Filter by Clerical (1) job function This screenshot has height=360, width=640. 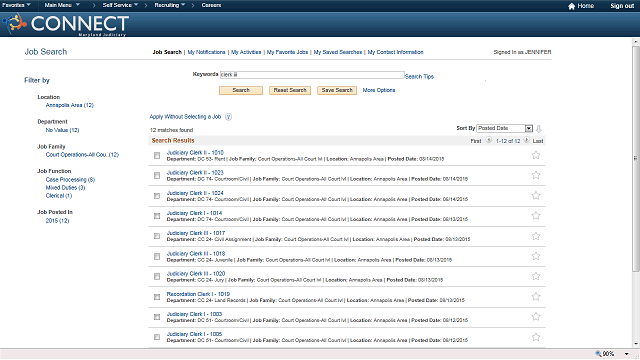point(59,196)
